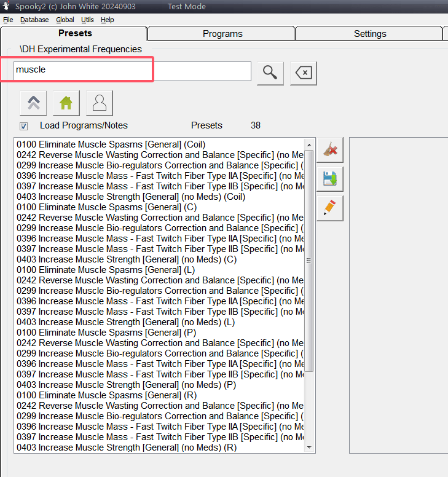448x477 pixels.
Task: Select '0100 Eliminate Muscle Spasms [General] (P)'
Action: coord(106,333)
